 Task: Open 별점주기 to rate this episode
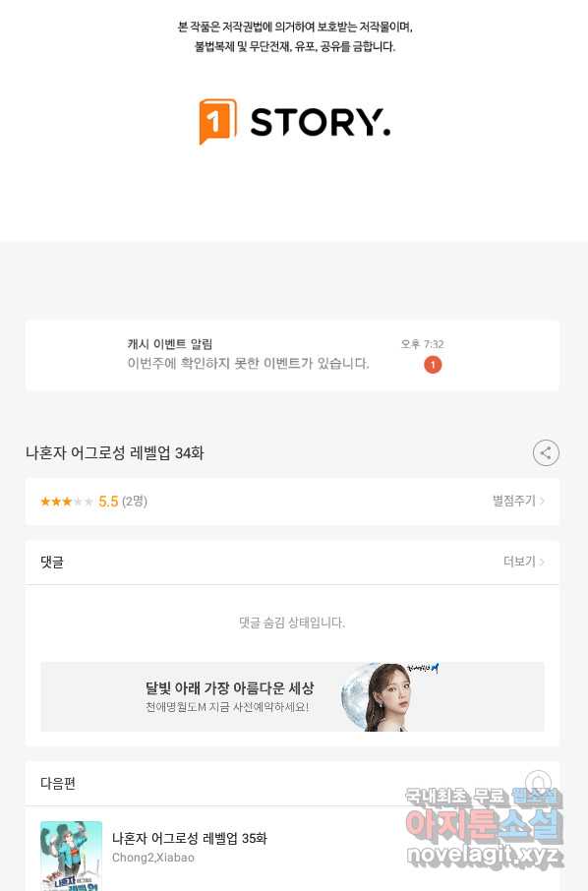point(518,501)
